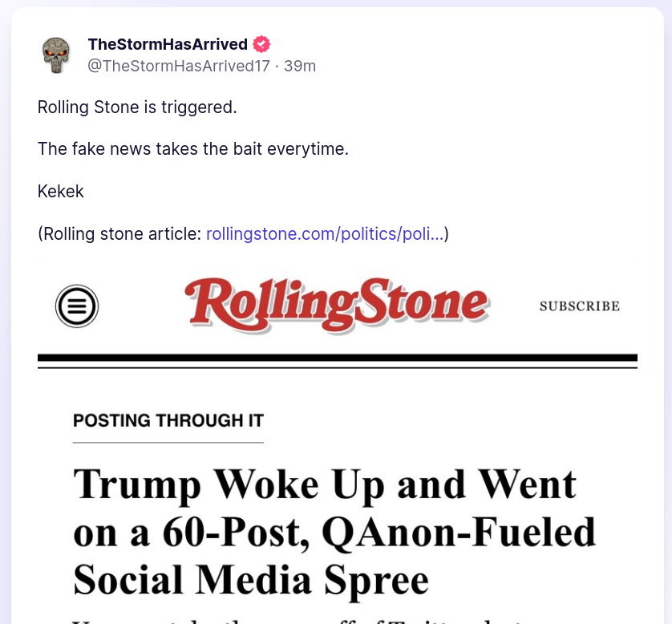This screenshot has height=624, width=672.
Task: Click the word 'Kekek' in the post
Action: point(61,191)
